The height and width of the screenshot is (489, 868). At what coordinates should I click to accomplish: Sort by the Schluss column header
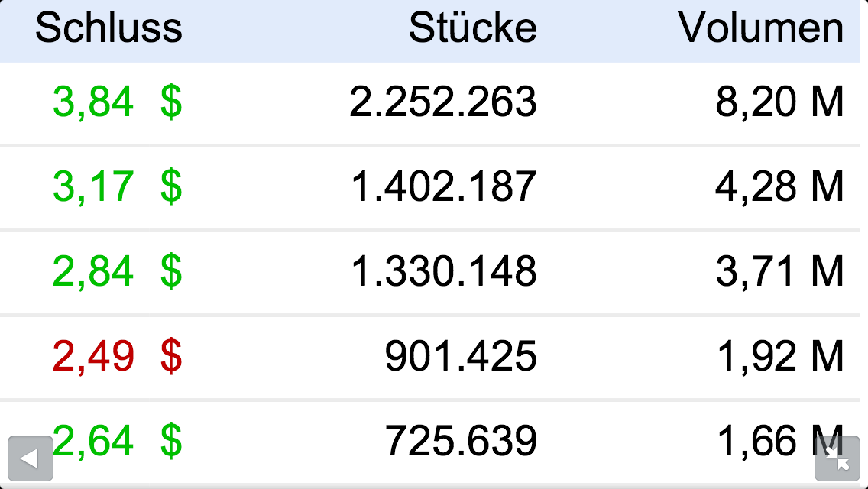coord(109,28)
